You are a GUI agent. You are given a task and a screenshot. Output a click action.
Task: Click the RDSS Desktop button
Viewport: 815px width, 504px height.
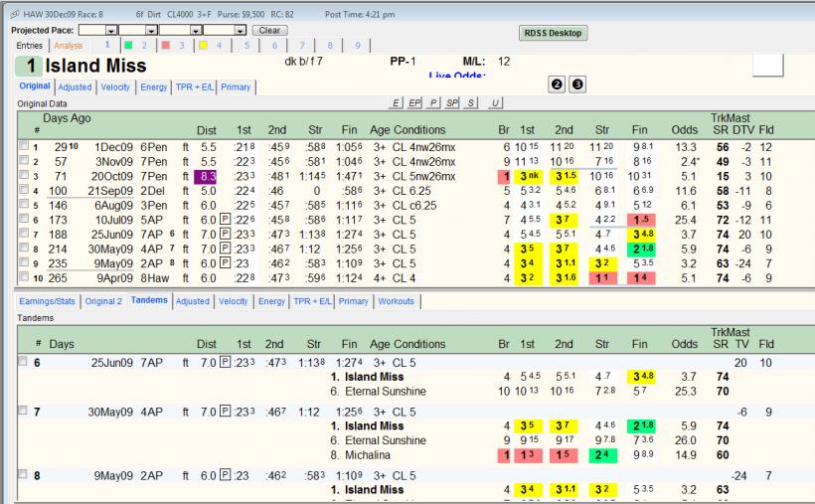[553, 33]
